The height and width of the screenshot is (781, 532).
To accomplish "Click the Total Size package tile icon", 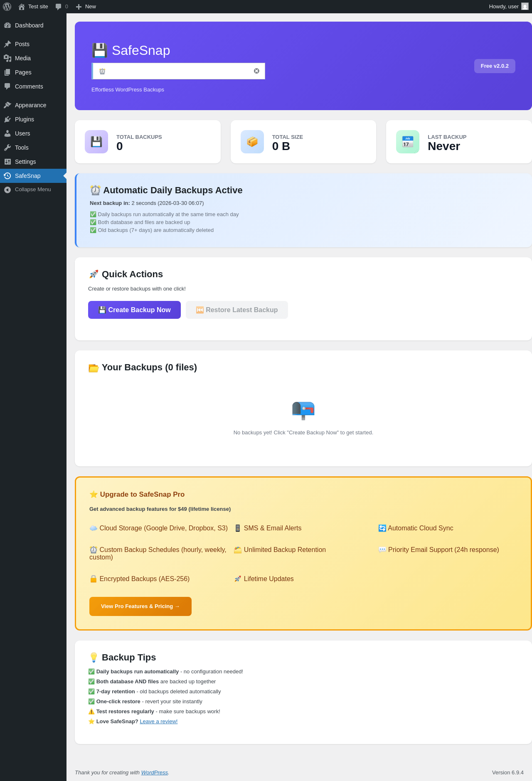I will coord(252,142).
